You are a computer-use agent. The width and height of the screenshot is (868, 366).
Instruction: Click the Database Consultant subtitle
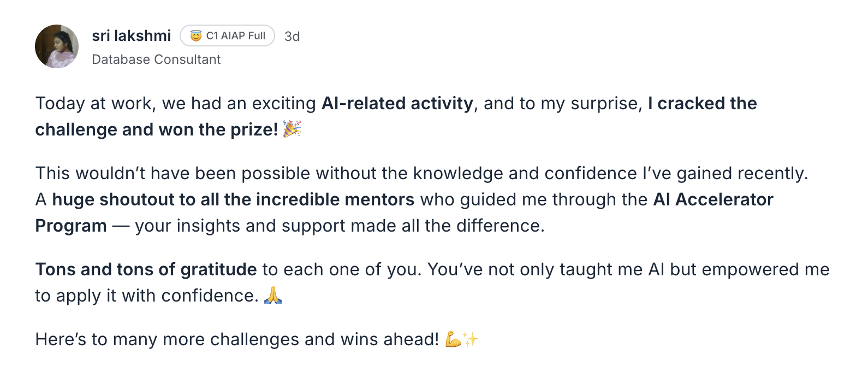(x=156, y=60)
